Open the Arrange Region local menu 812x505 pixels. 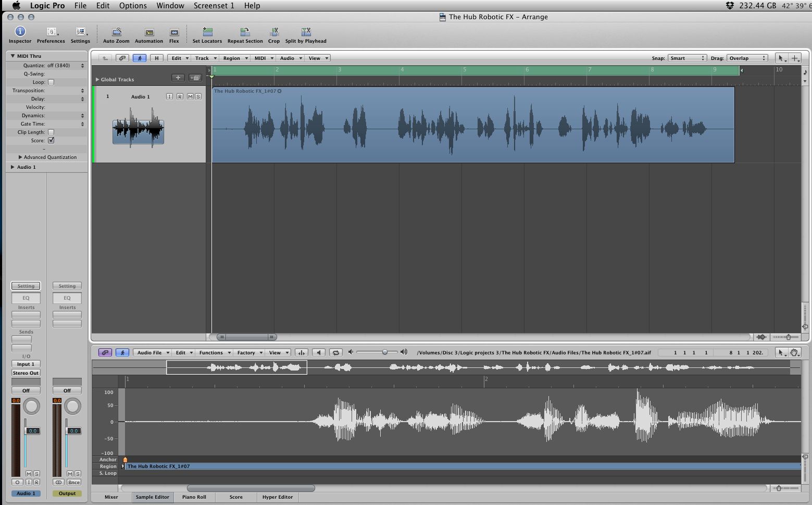point(235,58)
